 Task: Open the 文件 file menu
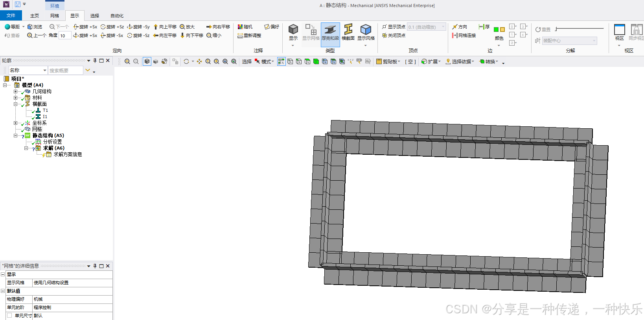(11, 15)
